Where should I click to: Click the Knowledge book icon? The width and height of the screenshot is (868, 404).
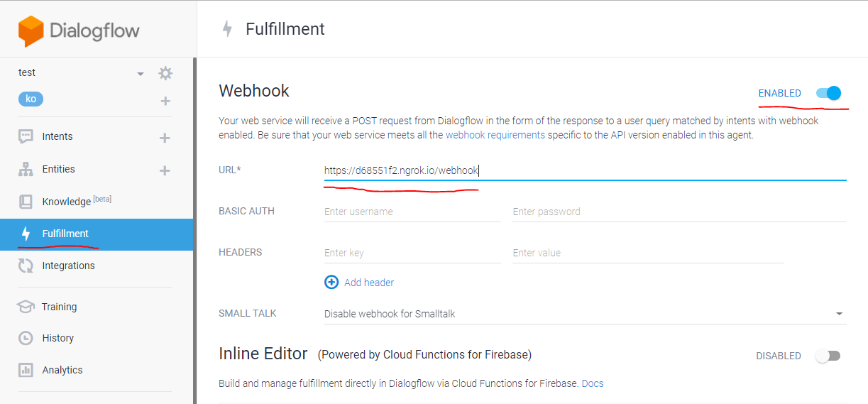[26, 202]
